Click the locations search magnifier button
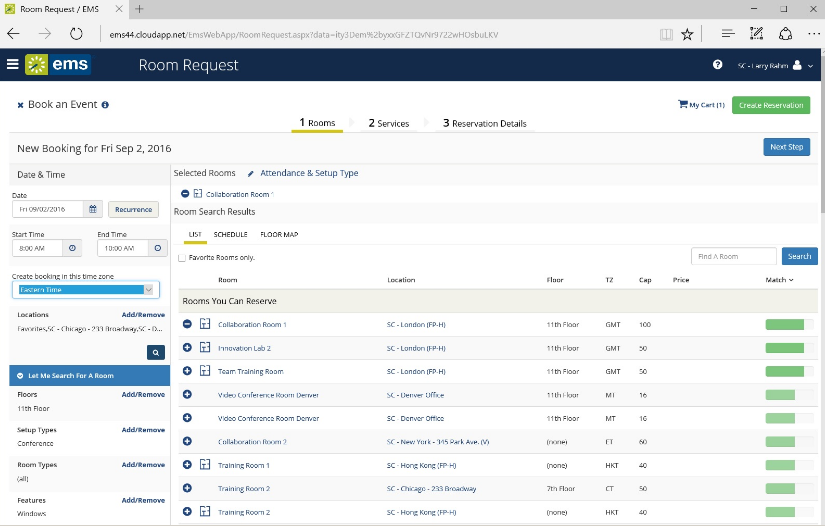 click(156, 352)
